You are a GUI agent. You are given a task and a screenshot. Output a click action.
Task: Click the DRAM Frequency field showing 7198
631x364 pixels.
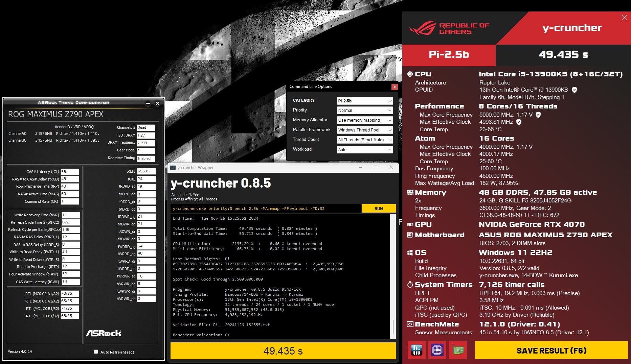point(146,143)
